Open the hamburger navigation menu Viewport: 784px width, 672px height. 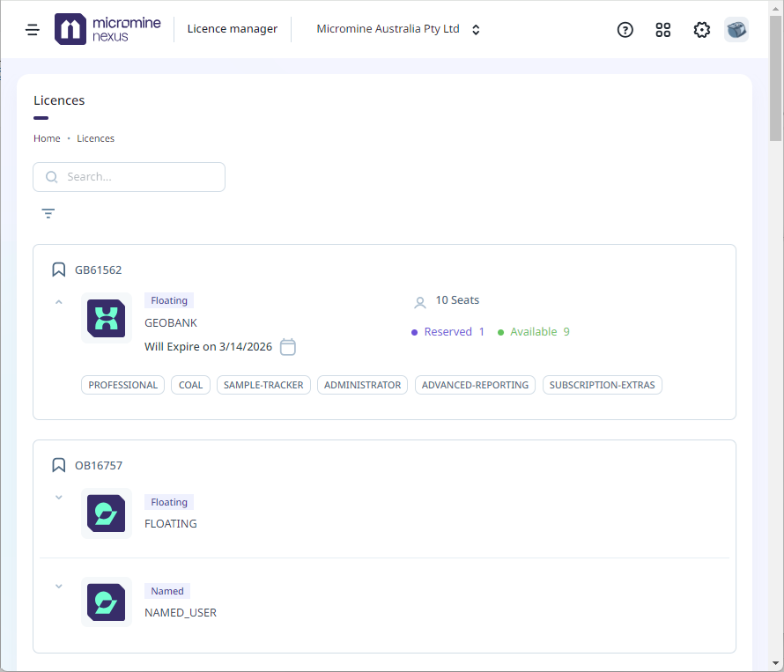33,29
